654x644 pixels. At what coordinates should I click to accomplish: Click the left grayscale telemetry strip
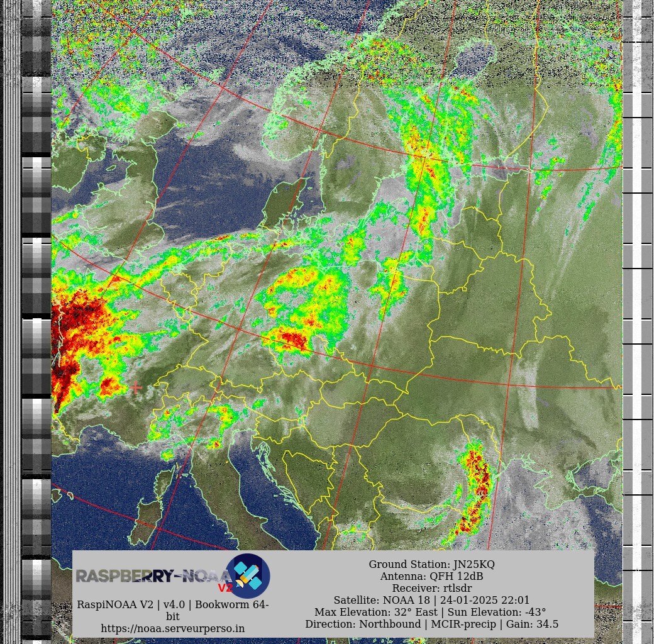tap(36, 314)
